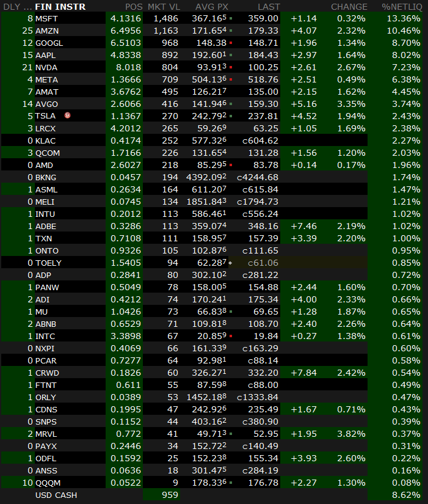
Task: Select the ODFL ticker
Action: tap(46, 458)
